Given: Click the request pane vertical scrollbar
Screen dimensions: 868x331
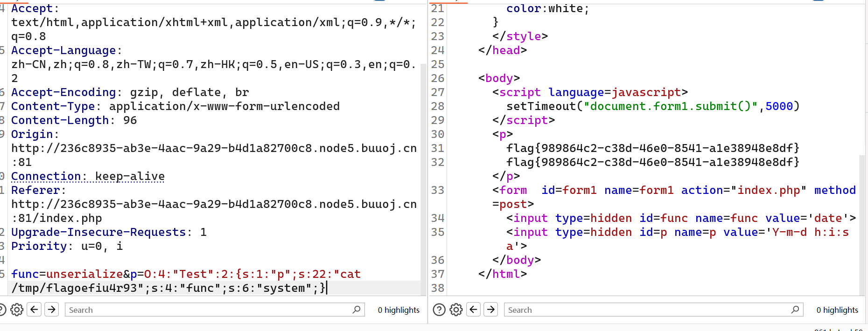Looking at the screenshot, I should (x=424, y=179).
